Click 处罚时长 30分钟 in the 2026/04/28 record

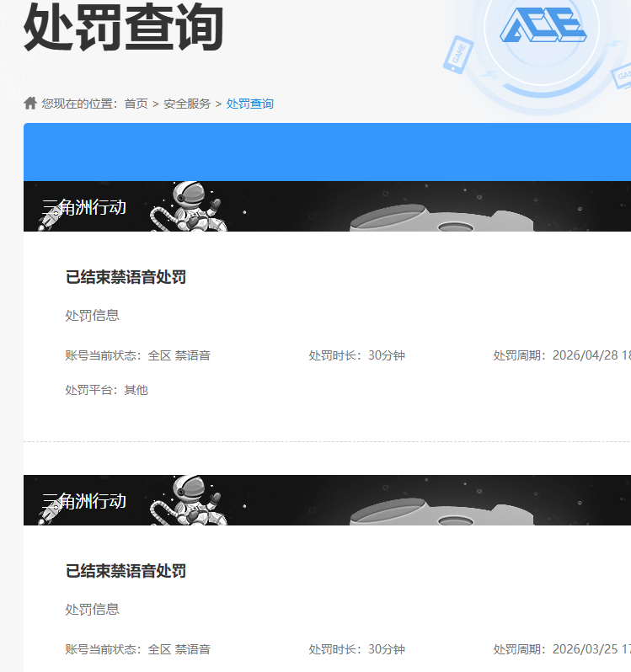[357, 355]
